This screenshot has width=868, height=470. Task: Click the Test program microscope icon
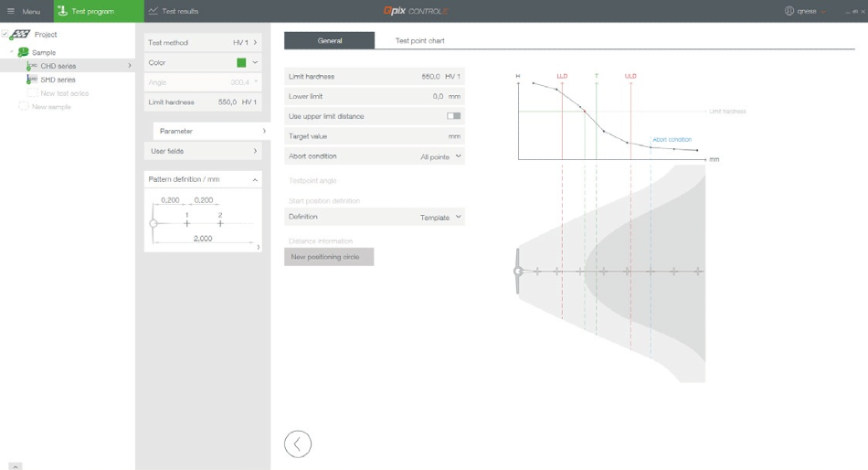point(62,11)
